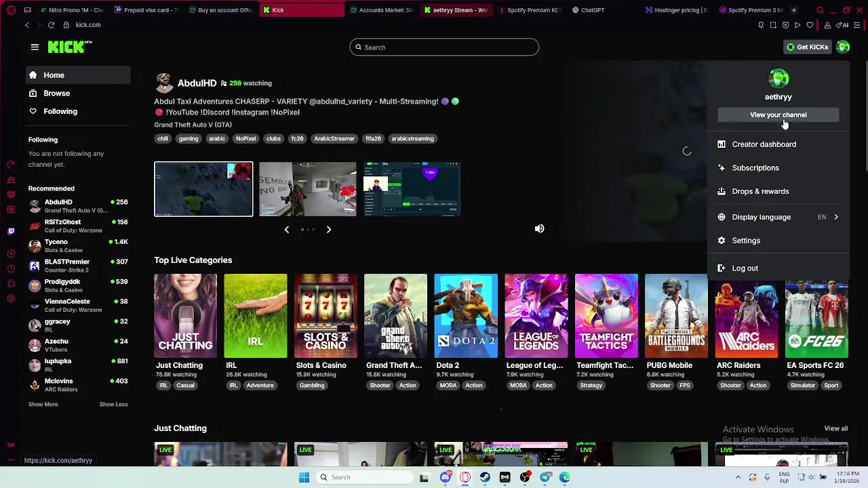Open Creator dashboard from profile menu
This screenshot has height=488, width=868.
[x=778, y=144]
